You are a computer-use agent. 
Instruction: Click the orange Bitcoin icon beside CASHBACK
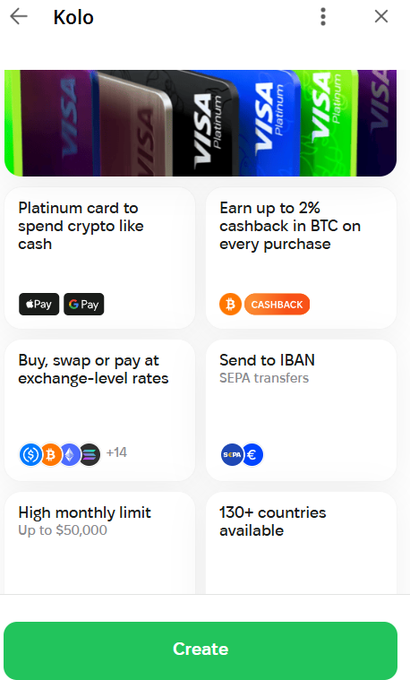230,304
